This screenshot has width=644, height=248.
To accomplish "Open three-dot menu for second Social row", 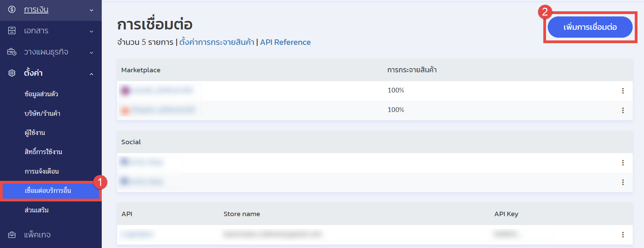I will (x=623, y=182).
